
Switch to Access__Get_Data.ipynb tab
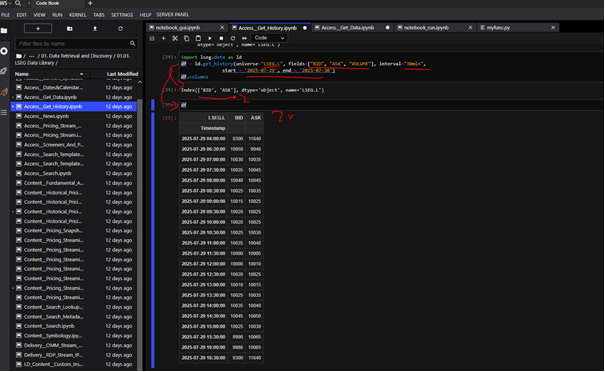347,27
